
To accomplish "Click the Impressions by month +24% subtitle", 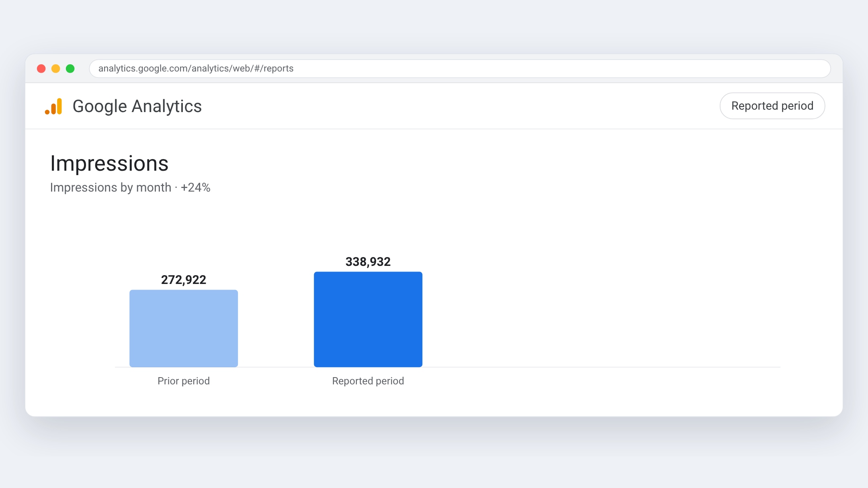I will point(130,188).
